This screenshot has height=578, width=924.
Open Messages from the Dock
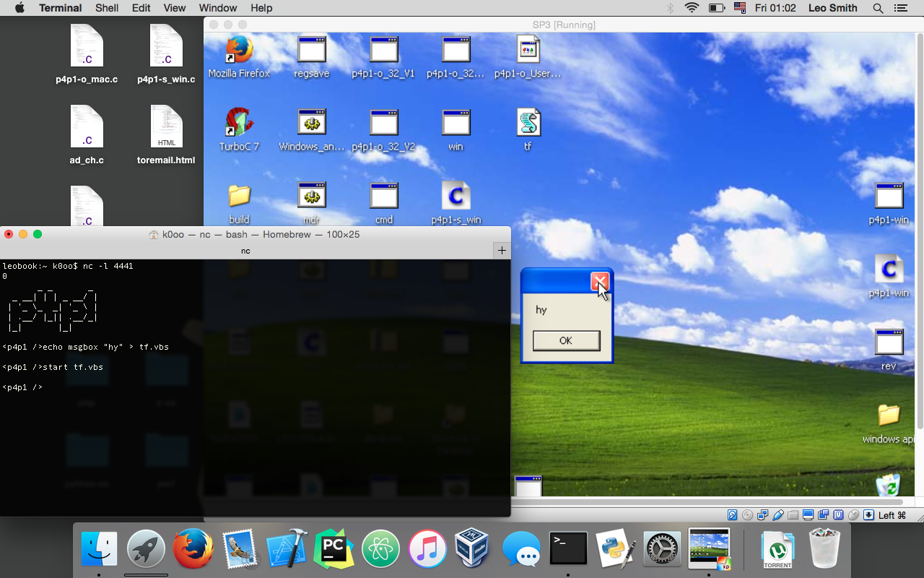521,550
